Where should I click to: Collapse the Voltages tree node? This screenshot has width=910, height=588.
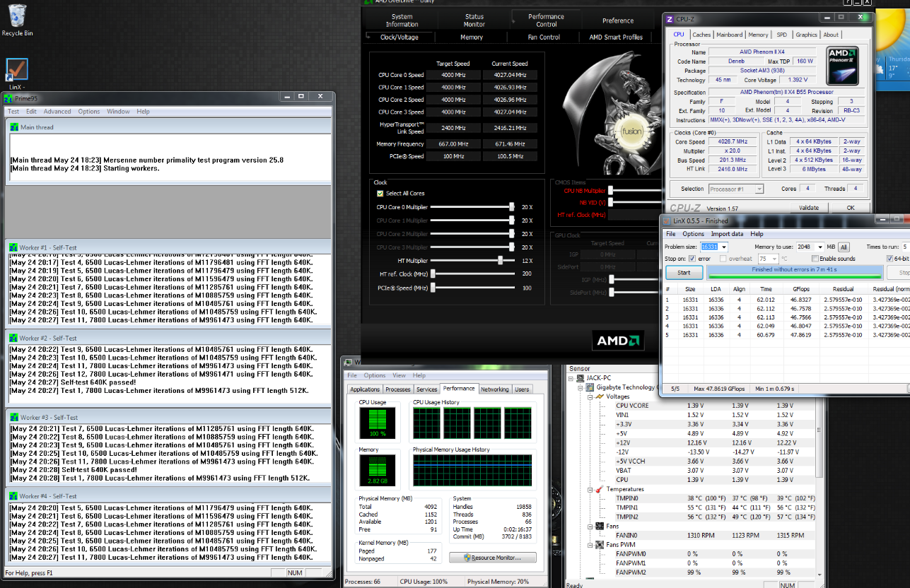589,396
